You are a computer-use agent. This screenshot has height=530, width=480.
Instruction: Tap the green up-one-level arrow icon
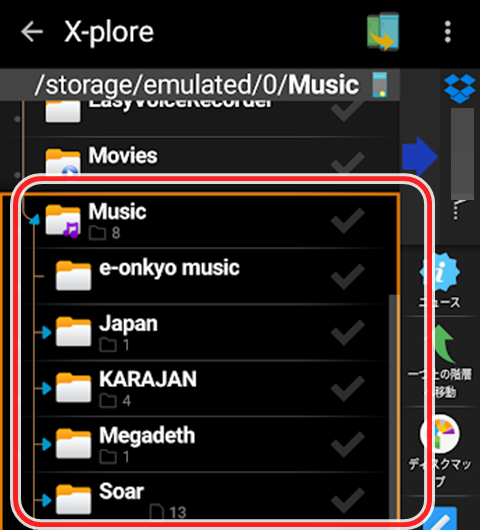point(444,344)
